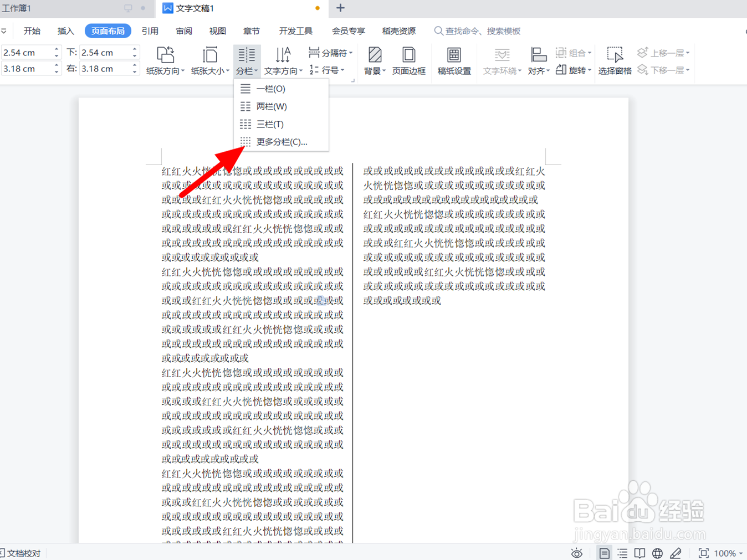This screenshot has width=747, height=560.
Task: Click the Group (组合) tool
Action: (x=574, y=53)
